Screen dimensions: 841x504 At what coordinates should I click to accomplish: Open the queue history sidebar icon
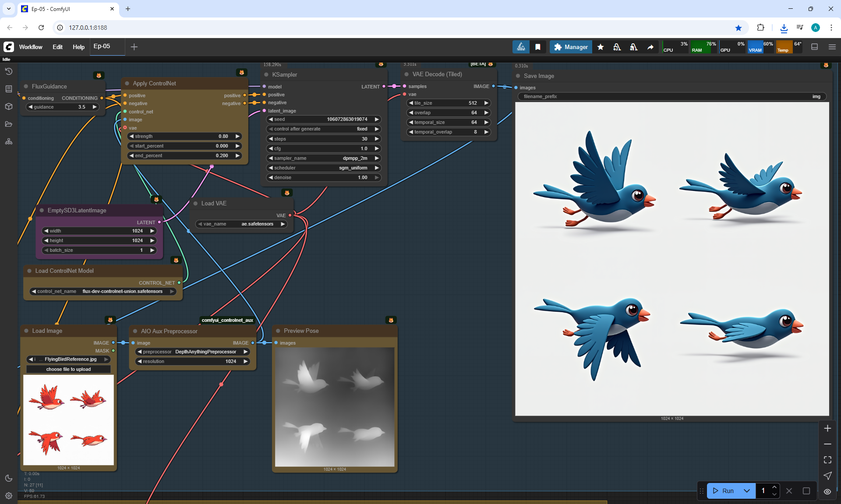point(9,71)
